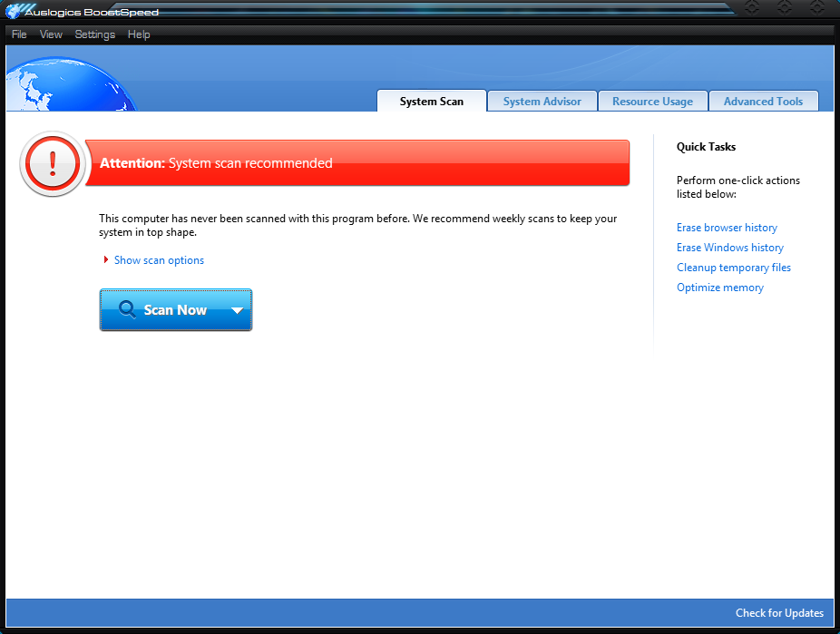Click 'Perform one-click actions listed below' text

click(x=738, y=187)
